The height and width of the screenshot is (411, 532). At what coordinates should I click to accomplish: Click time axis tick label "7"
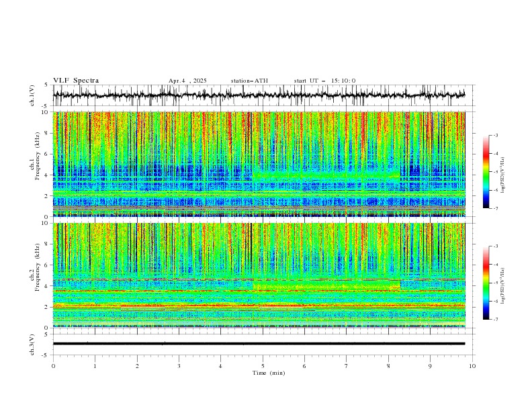[x=347, y=366]
